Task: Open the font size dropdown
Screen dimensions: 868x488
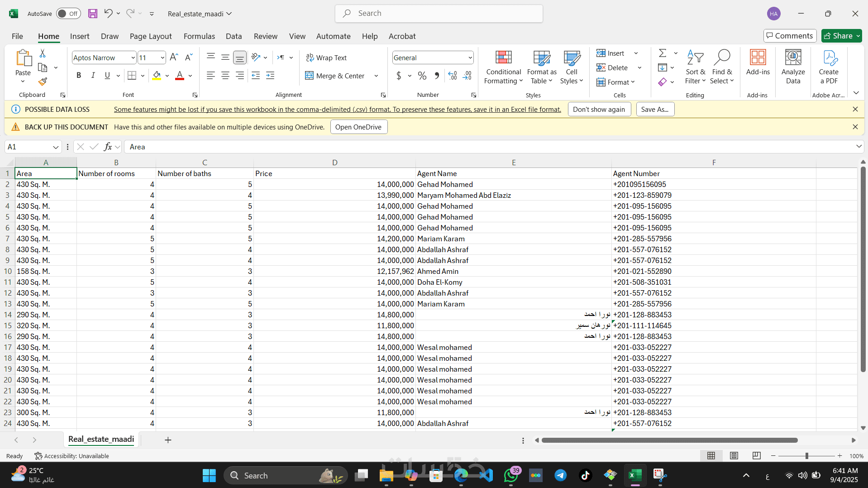Action: (162, 58)
